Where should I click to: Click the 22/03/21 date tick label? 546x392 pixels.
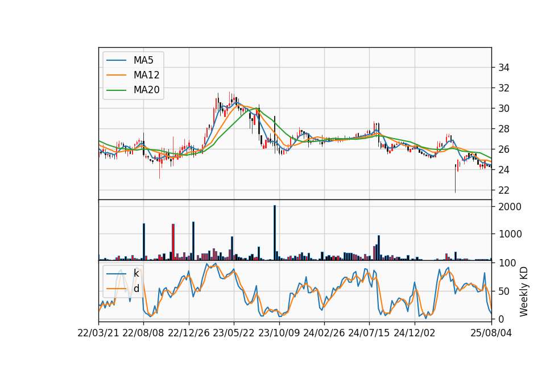98,333
